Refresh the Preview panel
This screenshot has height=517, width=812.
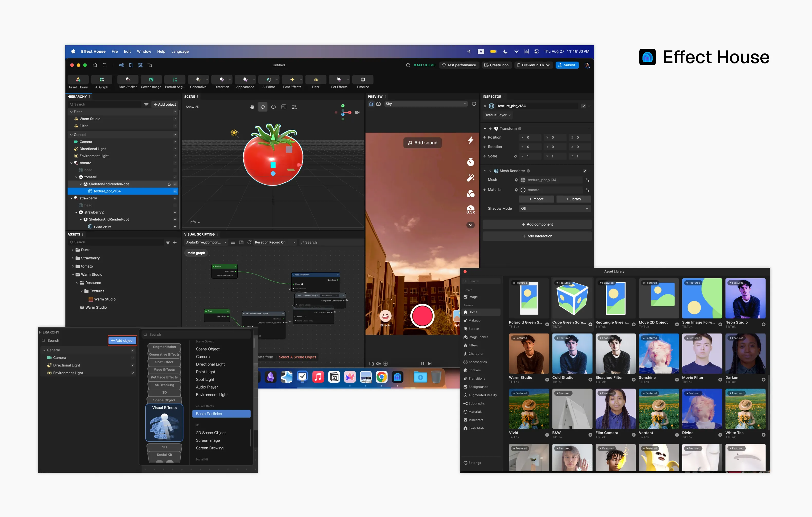tap(474, 104)
